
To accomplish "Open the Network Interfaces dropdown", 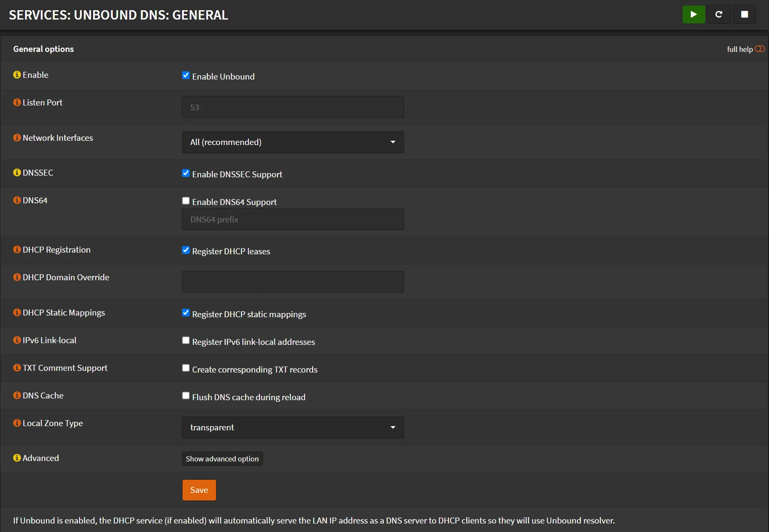I will tap(293, 142).
